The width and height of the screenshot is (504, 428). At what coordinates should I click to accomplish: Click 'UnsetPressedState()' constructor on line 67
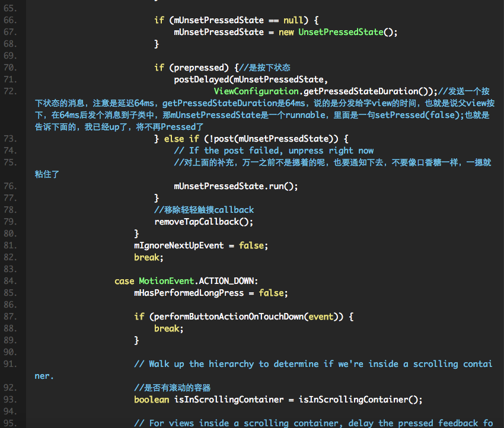point(346,32)
